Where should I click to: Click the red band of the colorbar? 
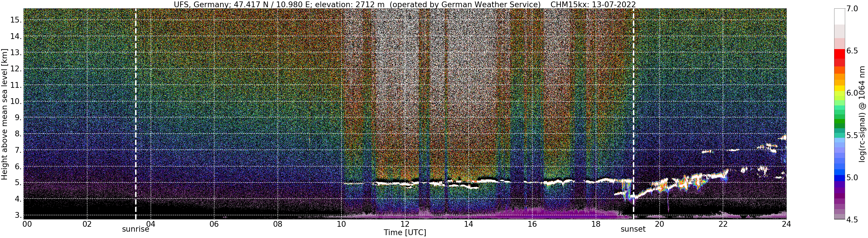[839, 54]
